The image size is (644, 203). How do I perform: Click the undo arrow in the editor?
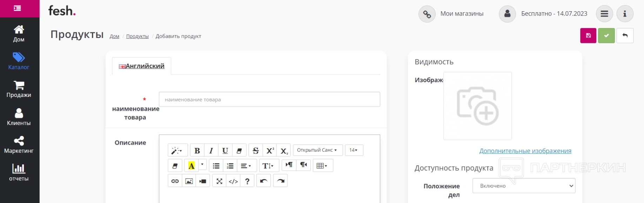tap(263, 181)
